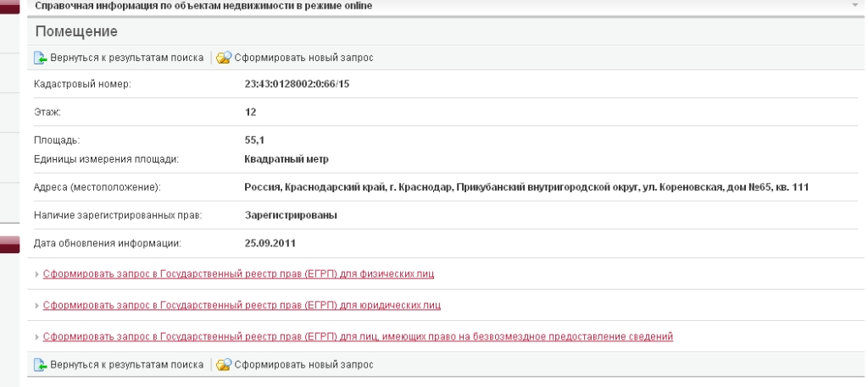Image resolution: width=868 pixels, height=387 pixels.
Task: Open ЕГРП request link for физических лиц
Action: pyautogui.click(x=239, y=275)
